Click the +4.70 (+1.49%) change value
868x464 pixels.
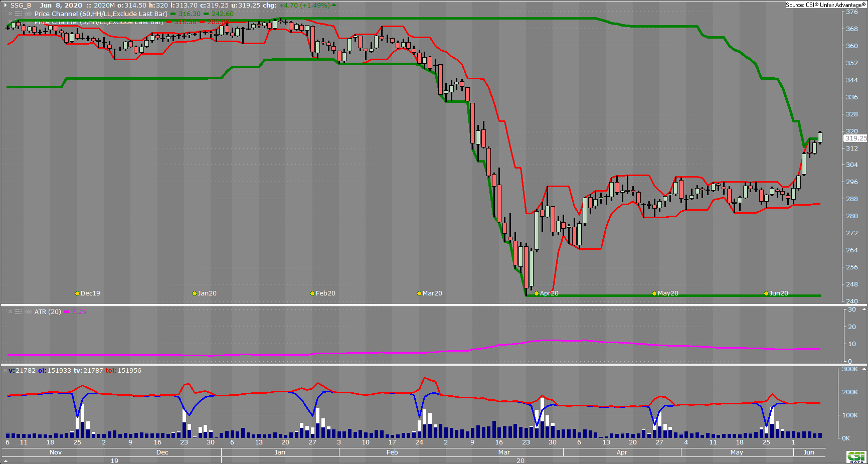point(304,6)
